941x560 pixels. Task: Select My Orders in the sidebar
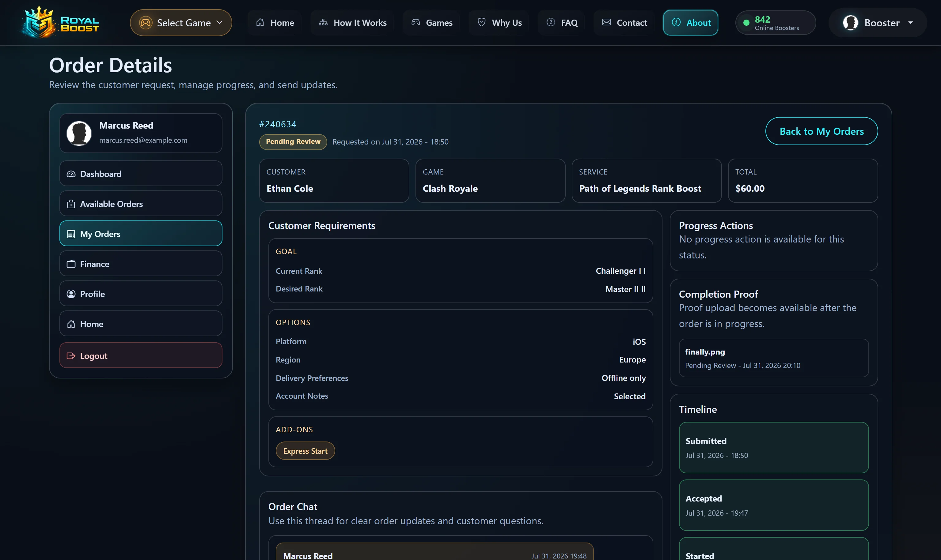coord(141,234)
